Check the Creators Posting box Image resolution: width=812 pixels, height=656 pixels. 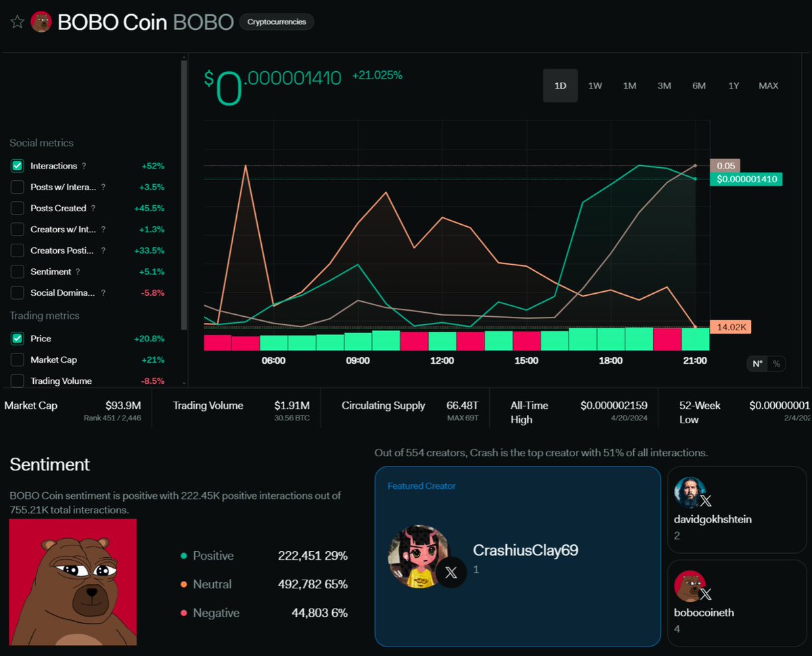point(18,250)
